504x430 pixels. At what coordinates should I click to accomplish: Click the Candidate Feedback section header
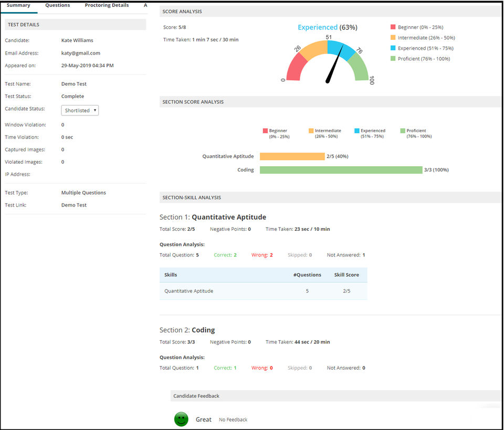point(335,396)
